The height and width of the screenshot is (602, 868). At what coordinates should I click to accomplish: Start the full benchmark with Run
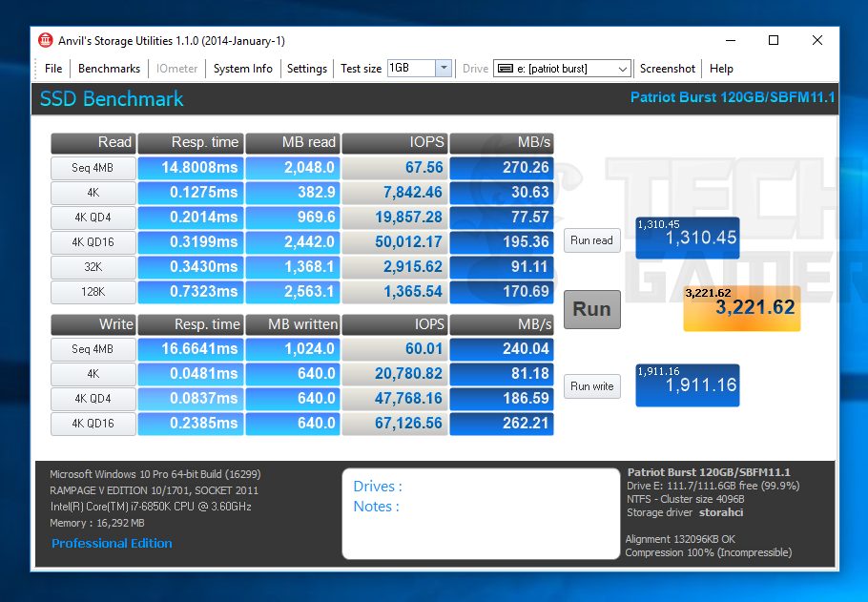tap(591, 309)
